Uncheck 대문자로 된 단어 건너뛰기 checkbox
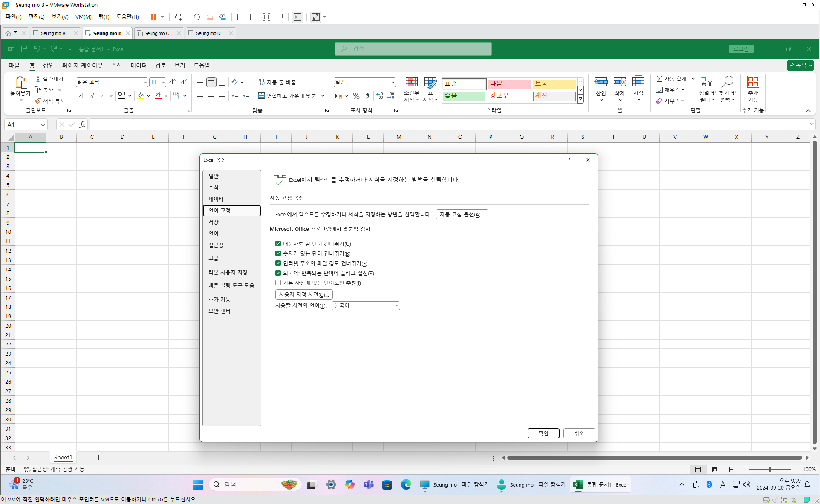 tap(278, 244)
